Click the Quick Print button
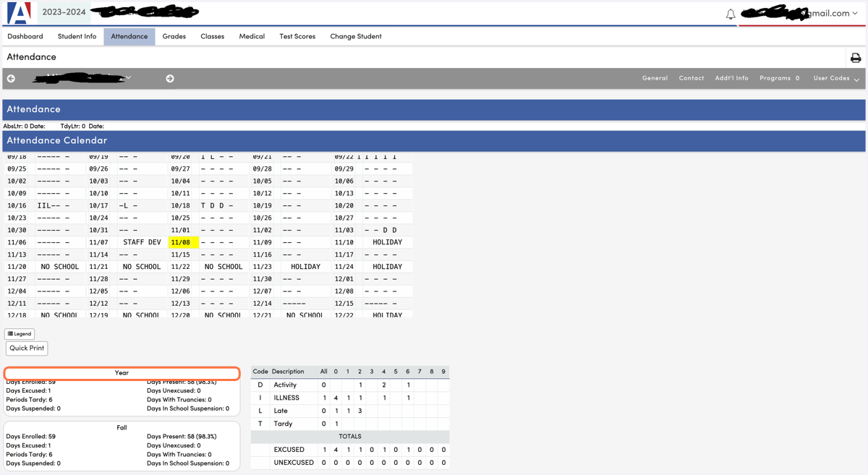This screenshot has width=868, height=475. (27, 348)
